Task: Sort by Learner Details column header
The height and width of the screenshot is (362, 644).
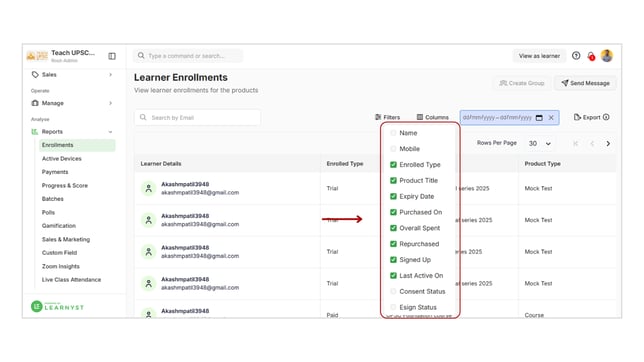Action: coord(161,164)
